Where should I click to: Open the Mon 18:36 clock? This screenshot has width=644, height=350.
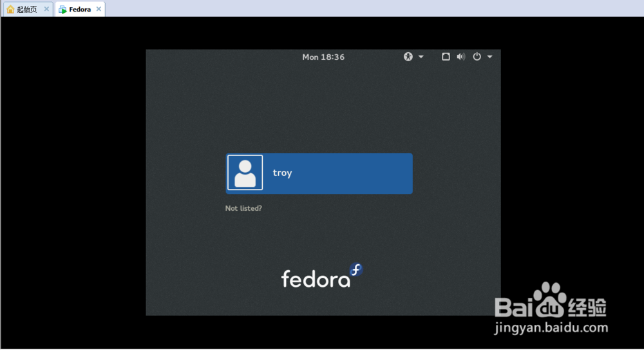pos(323,57)
